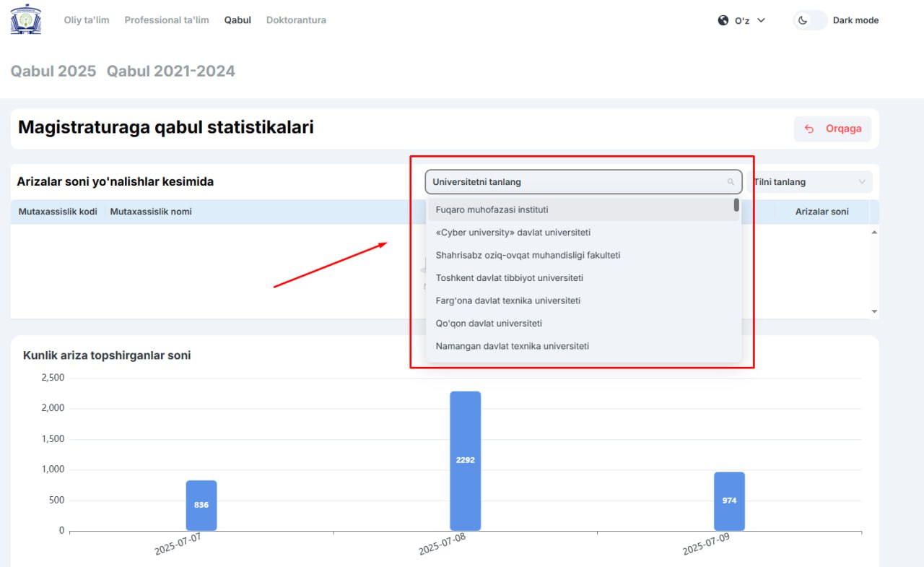Click the dropdown list scrollbar thumb
The image size is (924, 567).
[x=736, y=204]
